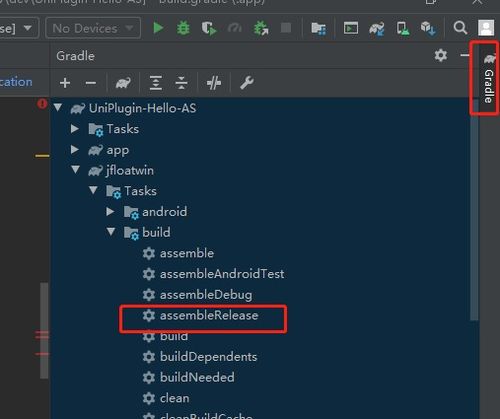
Task: Toggle offline mode icon in Gradle toolbar
Action: [x=213, y=83]
